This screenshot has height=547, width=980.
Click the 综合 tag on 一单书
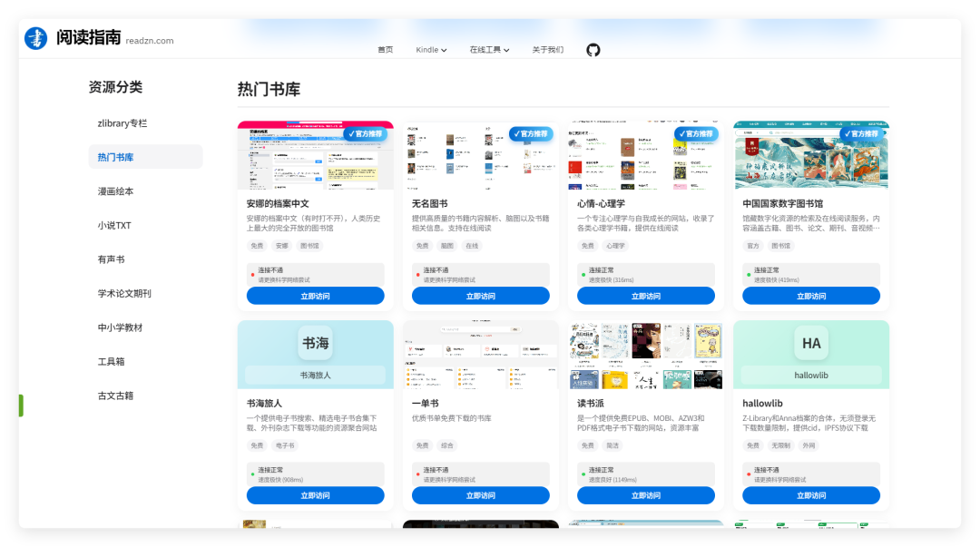[446, 445]
